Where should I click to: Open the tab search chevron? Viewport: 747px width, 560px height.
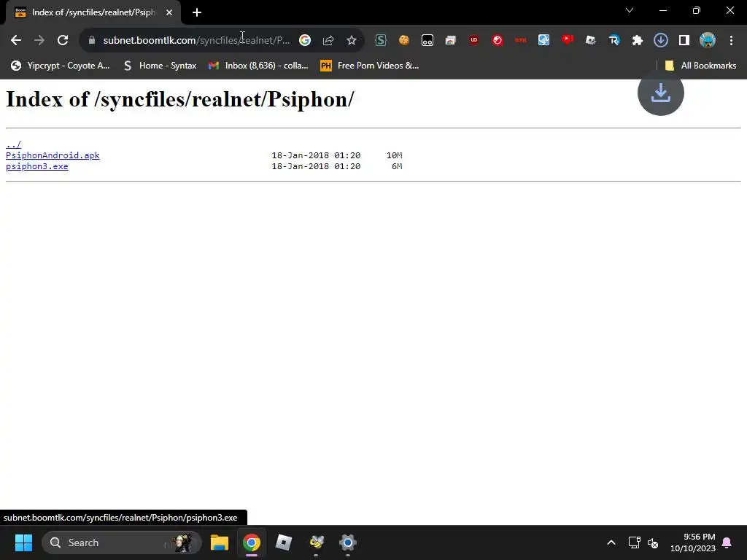coord(630,10)
